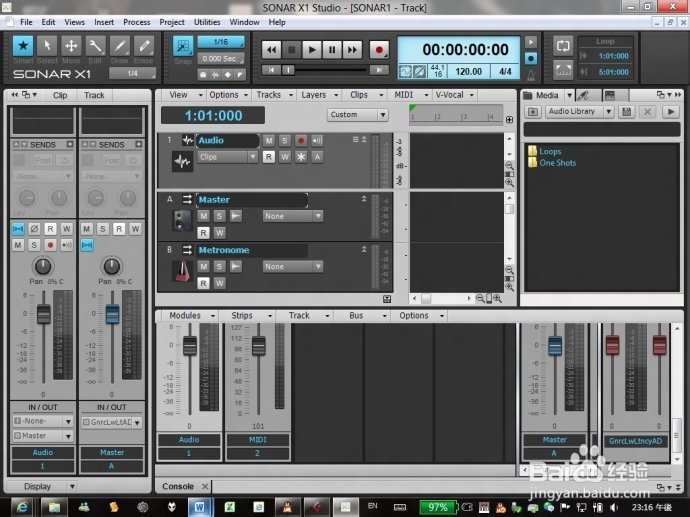Mute the Master bus

point(203,216)
